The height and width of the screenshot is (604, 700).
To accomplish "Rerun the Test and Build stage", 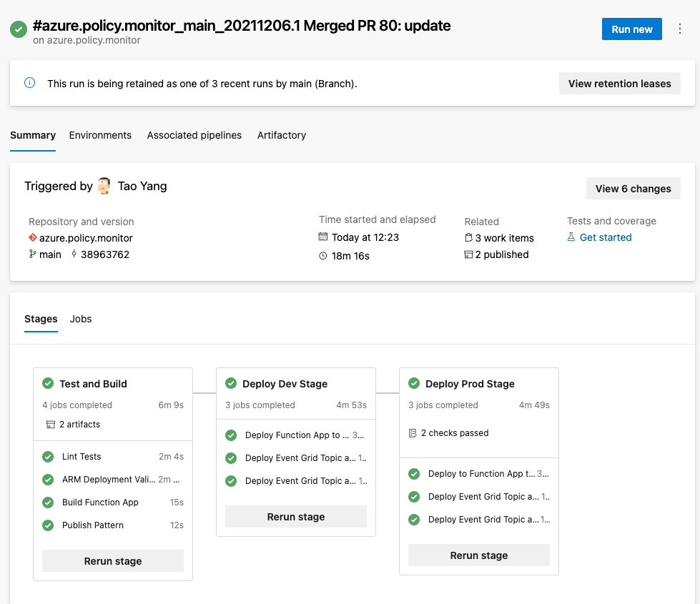I will coord(113,560).
